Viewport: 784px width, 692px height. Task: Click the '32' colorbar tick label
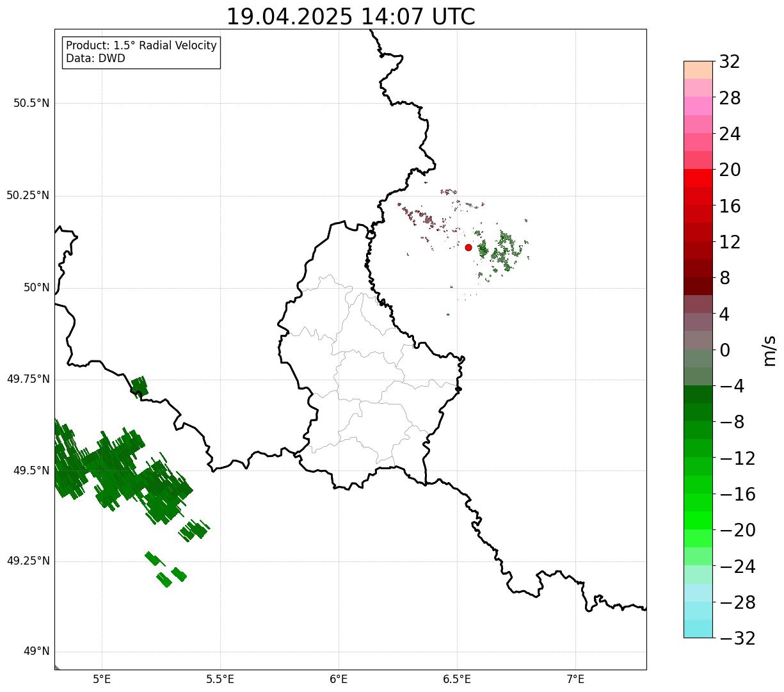(730, 61)
